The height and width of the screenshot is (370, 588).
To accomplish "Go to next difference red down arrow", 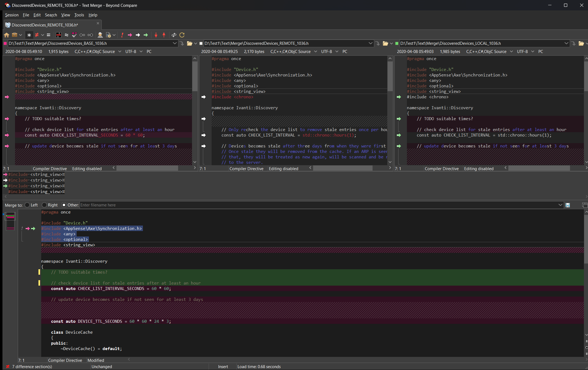I will coord(156,35).
